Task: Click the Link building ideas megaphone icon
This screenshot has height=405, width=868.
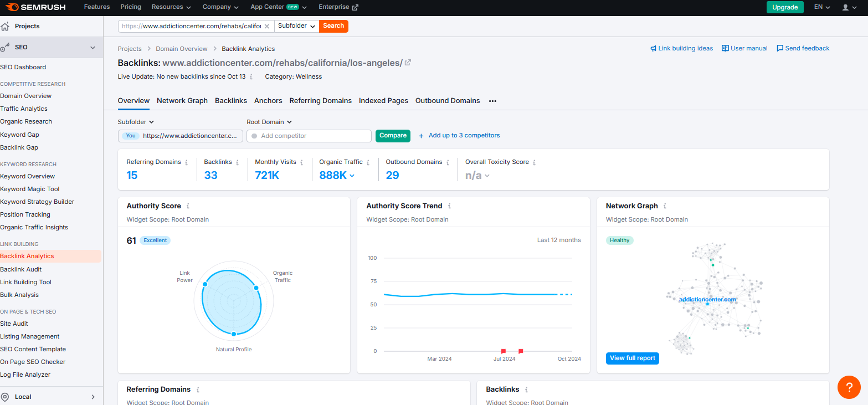Action: pyautogui.click(x=653, y=48)
